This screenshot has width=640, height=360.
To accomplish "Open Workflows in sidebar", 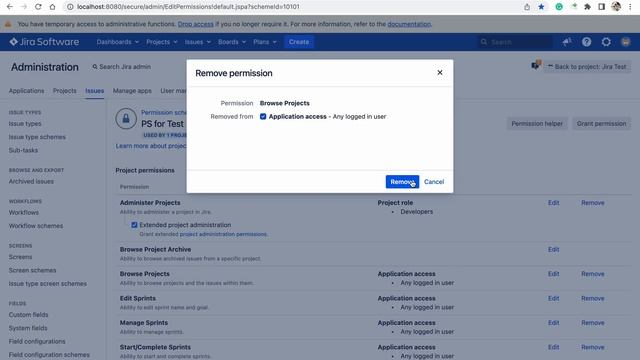I will tap(24, 212).
